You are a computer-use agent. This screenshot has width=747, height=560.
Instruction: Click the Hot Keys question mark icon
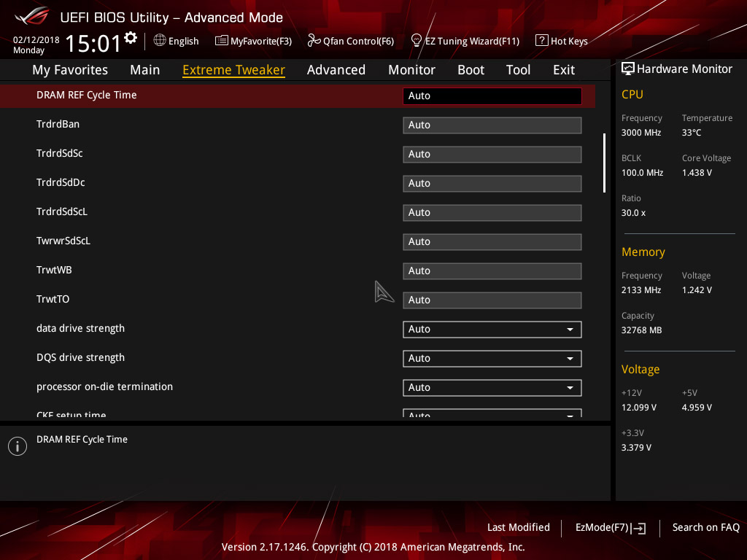coord(542,41)
